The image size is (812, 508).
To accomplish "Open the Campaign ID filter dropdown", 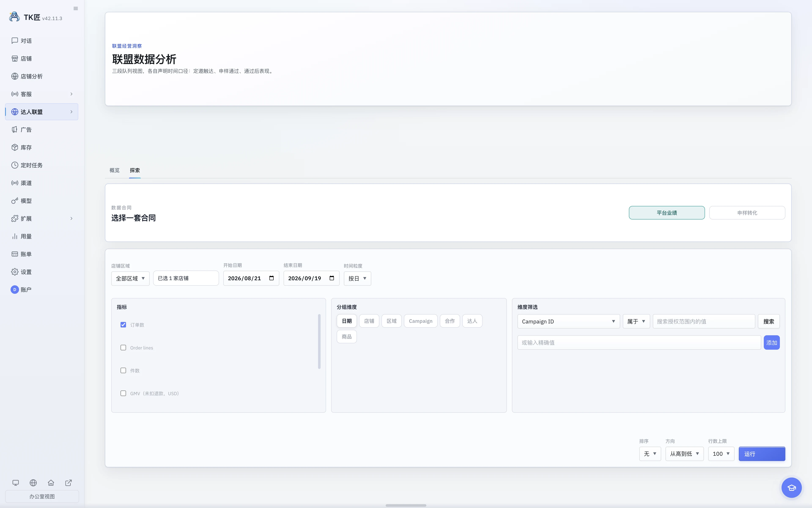I will pos(568,322).
